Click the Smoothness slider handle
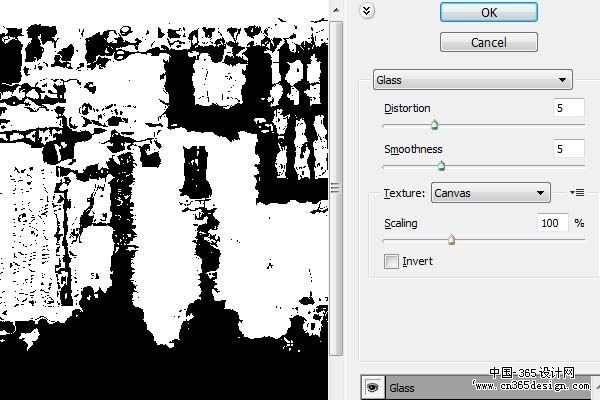 (441, 165)
